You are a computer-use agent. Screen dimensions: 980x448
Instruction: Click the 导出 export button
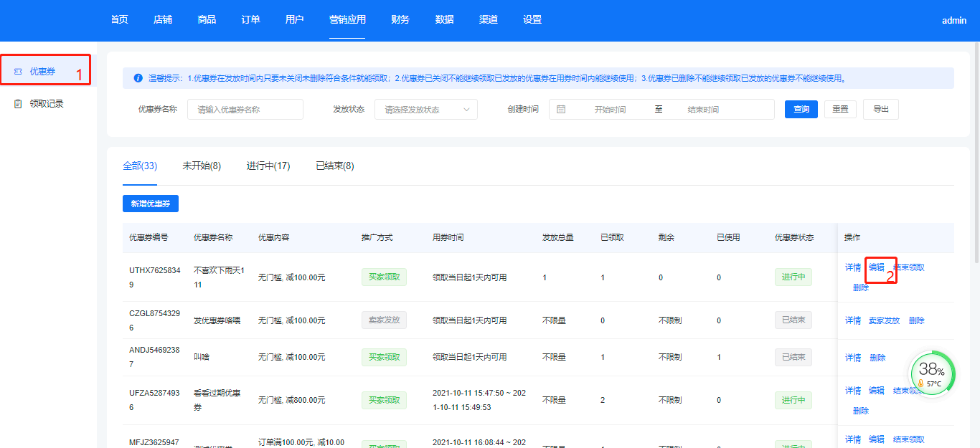(x=881, y=110)
